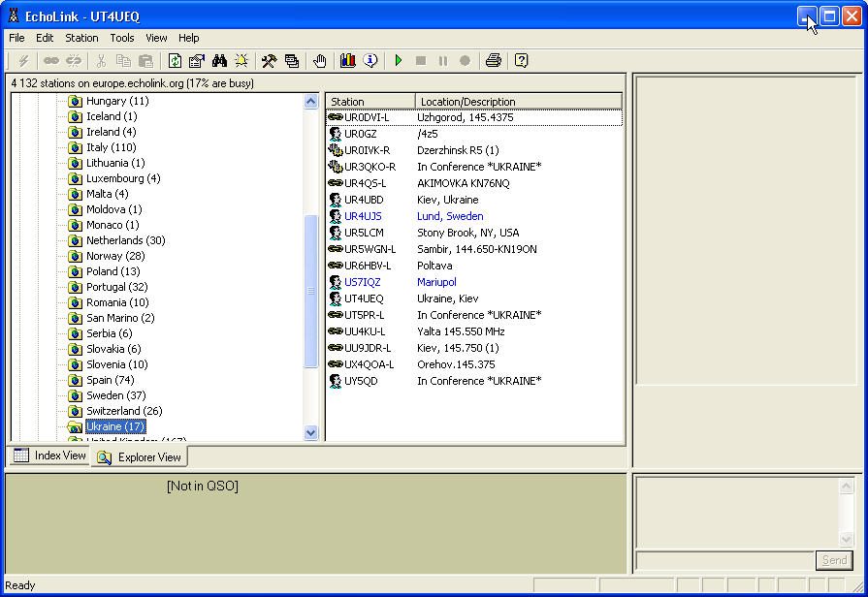Viewport: 868px width, 597px height.
Task: Open Setup with hammer and wrench icon
Action: click(x=270, y=61)
